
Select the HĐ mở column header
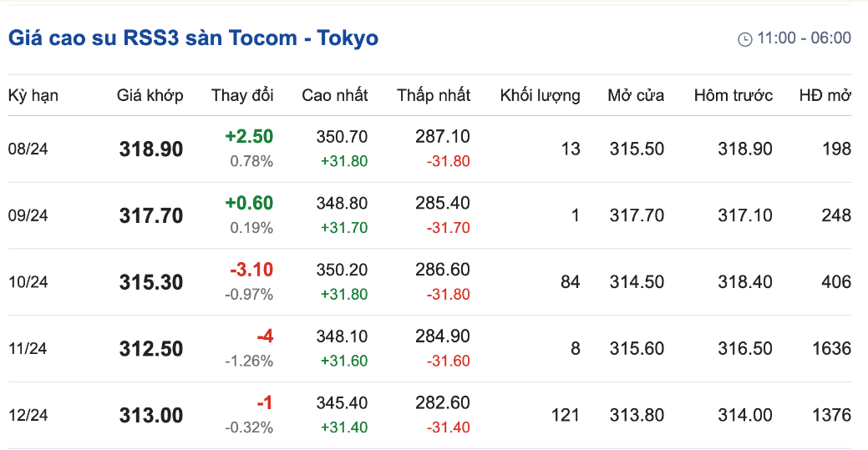click(x=825, y=95)
